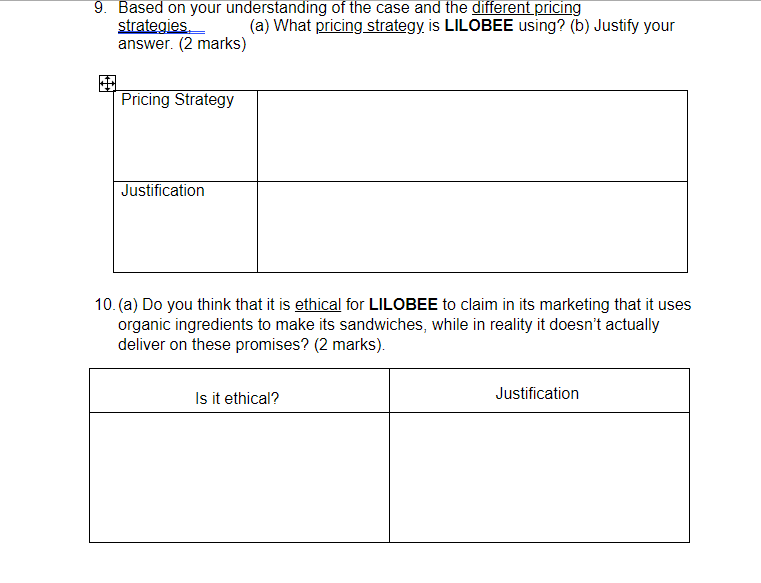
Task: Click the words 'organic ingredients' in question 10
Action: pyautogui.click(x=185, y=325)
